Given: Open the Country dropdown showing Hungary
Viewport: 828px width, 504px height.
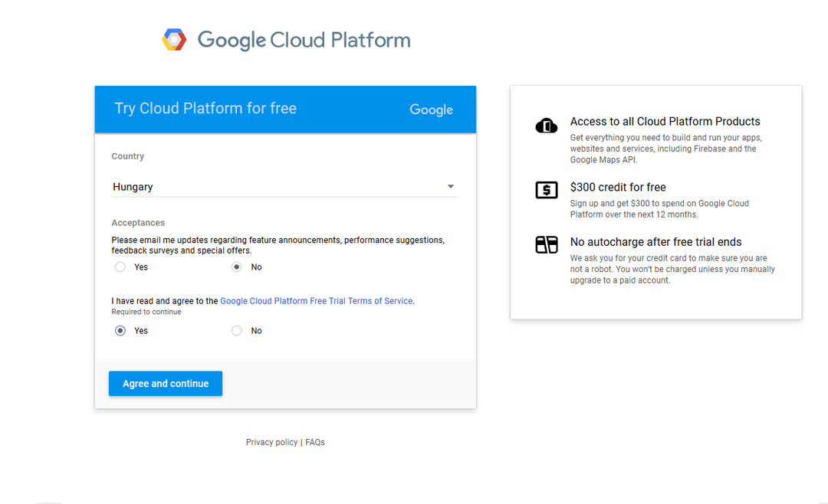Looking at the screenshot, I should pos(285,187).
